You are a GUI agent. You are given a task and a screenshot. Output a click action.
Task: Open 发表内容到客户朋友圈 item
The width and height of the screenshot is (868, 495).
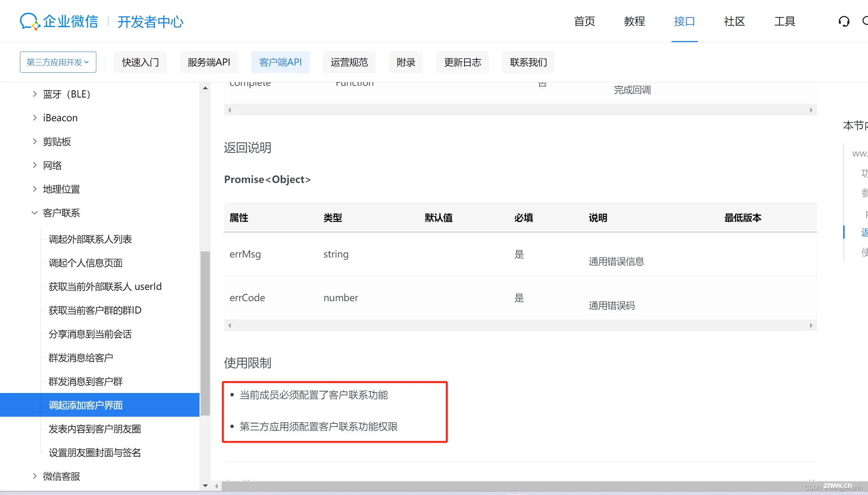(95, 429)
